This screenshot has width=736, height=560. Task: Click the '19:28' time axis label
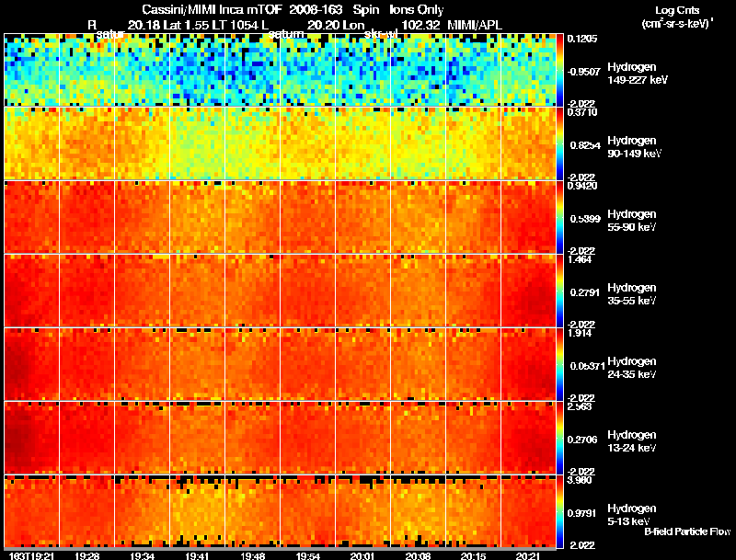86,555
